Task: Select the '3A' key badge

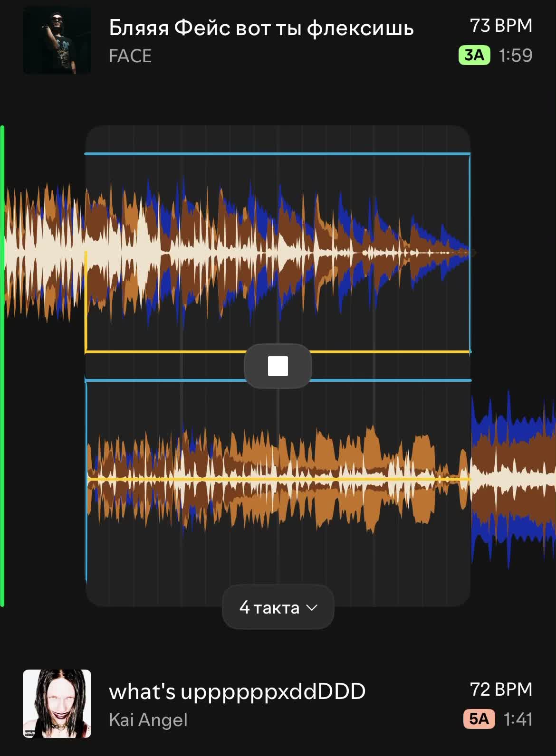Action: [474, 55]
